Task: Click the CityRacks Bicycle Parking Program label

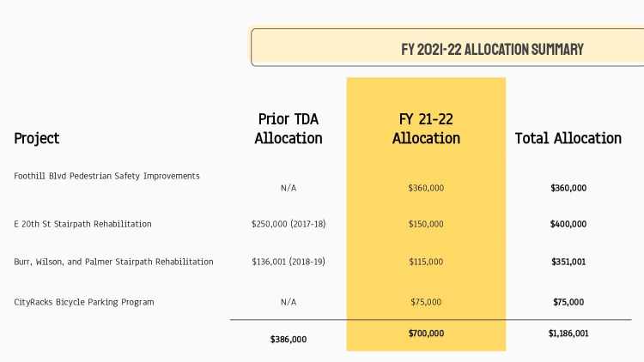Action: (84, 302)
